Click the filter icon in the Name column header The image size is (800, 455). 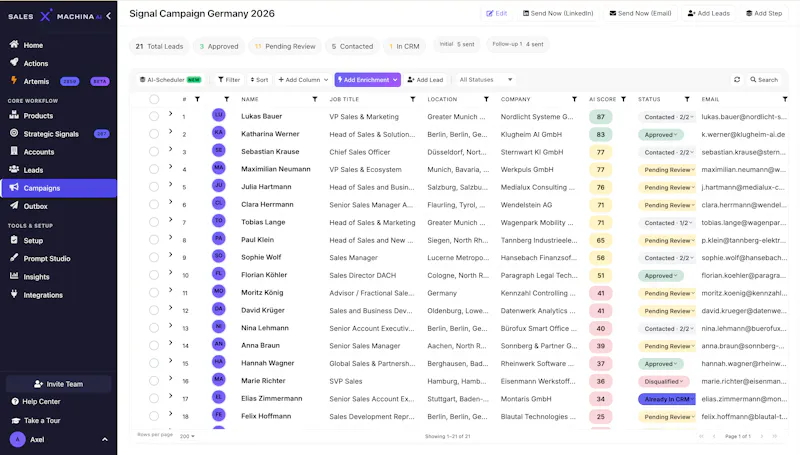(315, 99)
